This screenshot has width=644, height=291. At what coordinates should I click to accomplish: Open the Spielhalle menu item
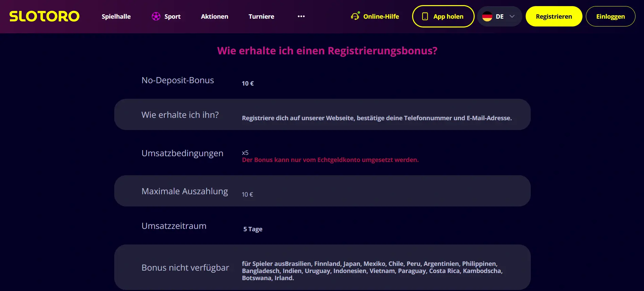point(116,16)
